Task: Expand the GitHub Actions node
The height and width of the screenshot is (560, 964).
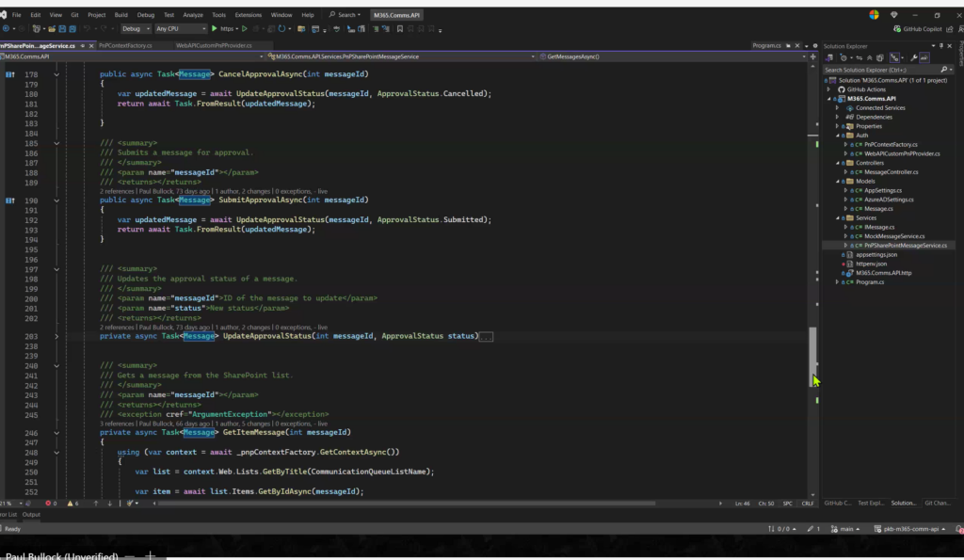Action: (828, 89)
